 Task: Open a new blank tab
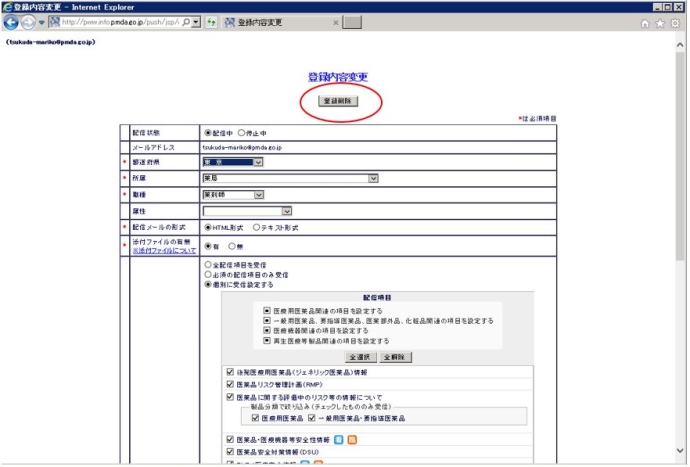coord(352,22)
